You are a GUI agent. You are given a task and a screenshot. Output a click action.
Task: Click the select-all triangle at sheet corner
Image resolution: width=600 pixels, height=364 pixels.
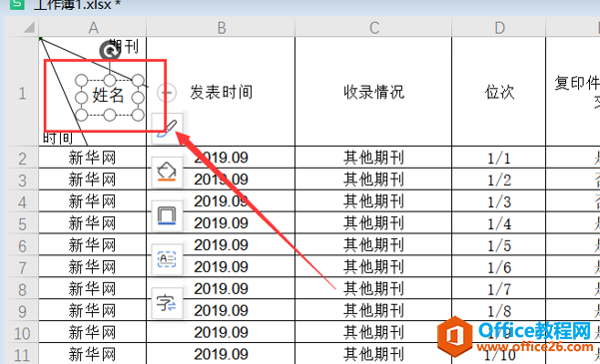(28, 27)
